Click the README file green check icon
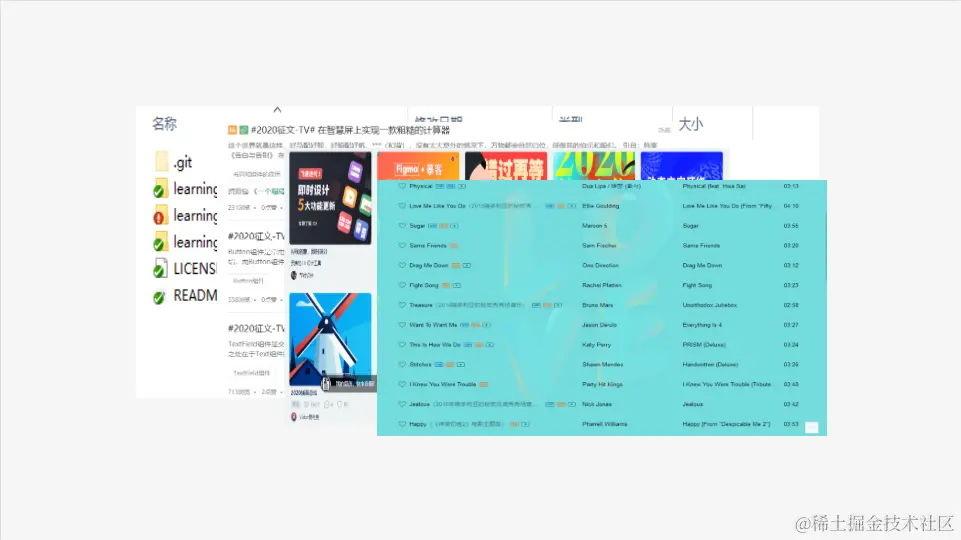 click(159, 297)
